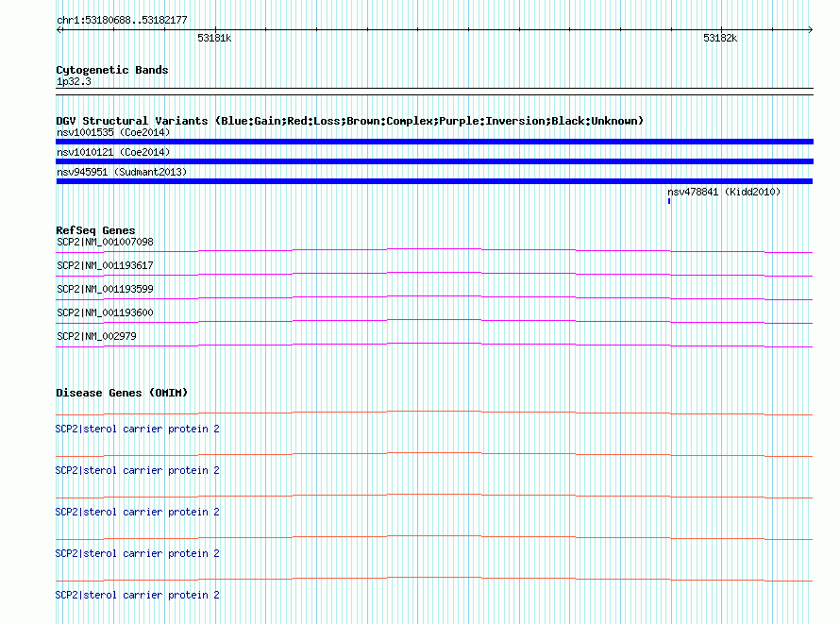Click the blue gain bar for nsv1001535
Viewport: 840px width, 624px height.
point(434,142)
